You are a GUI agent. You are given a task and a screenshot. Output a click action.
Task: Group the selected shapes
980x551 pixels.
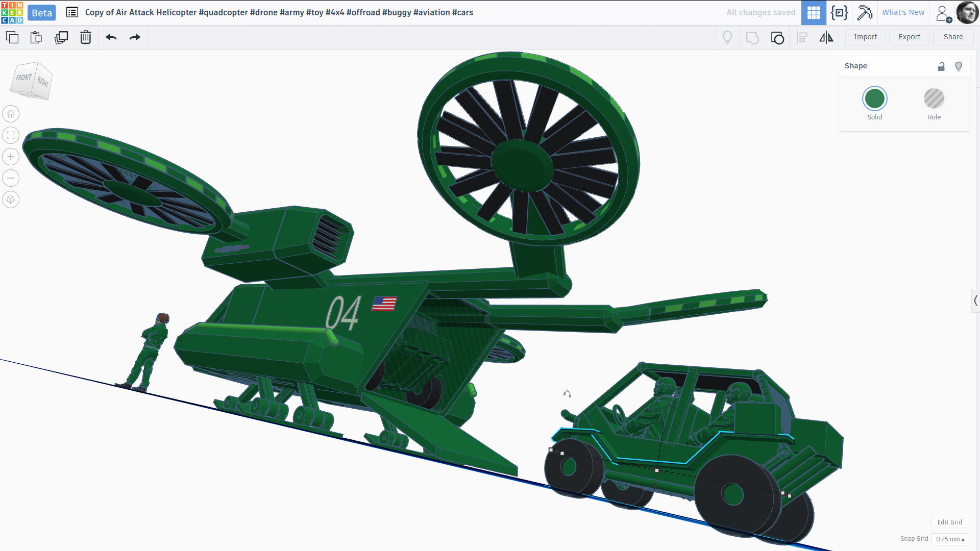coord(752,37)
